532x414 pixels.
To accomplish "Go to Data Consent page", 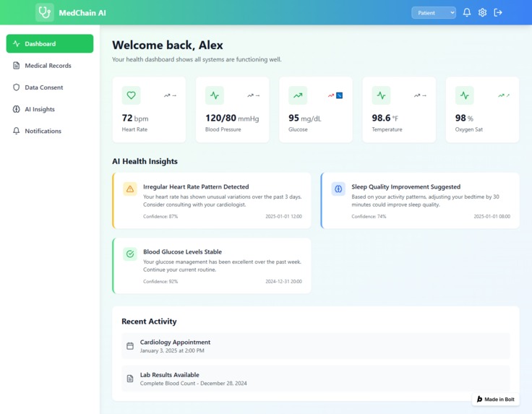I will (50, 87).
